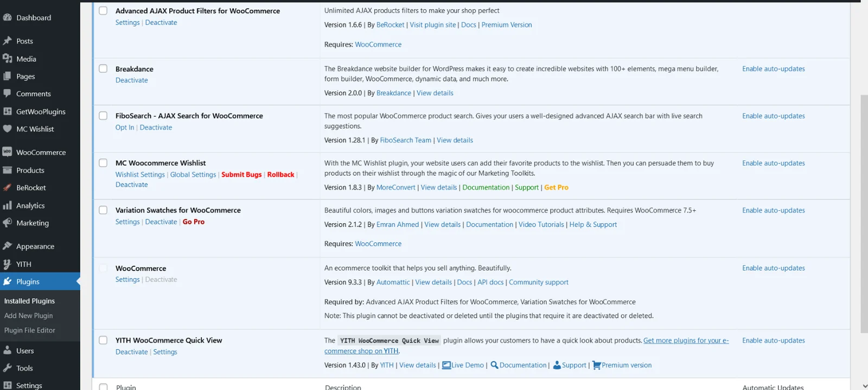Viewport: 868px width, 390px height.
Task: Check the FiboSearch plugin checkbox
Action: 103,116
